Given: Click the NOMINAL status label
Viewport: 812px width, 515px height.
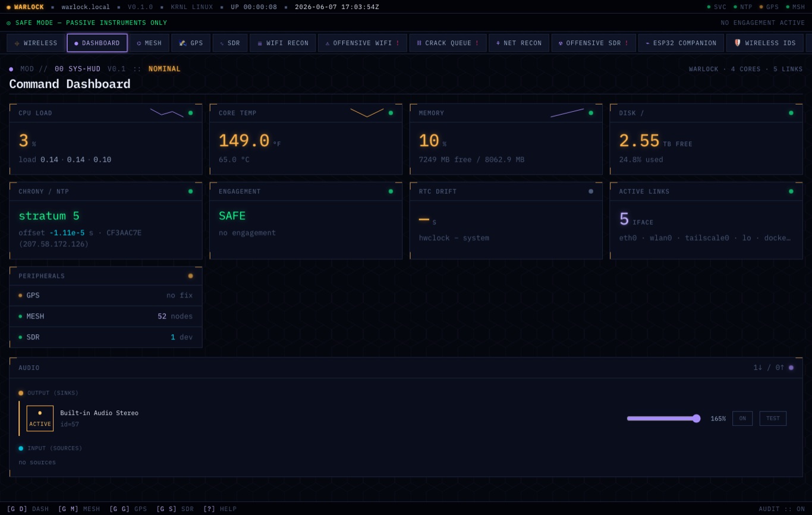Looking at the screenshot, I should tap(165, 69).
